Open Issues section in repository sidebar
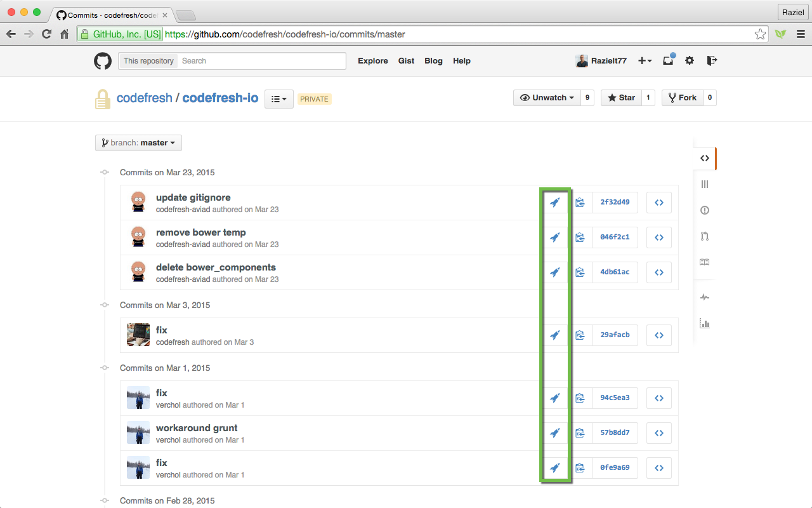Screen dimensions: 812x508 (705, 210)
